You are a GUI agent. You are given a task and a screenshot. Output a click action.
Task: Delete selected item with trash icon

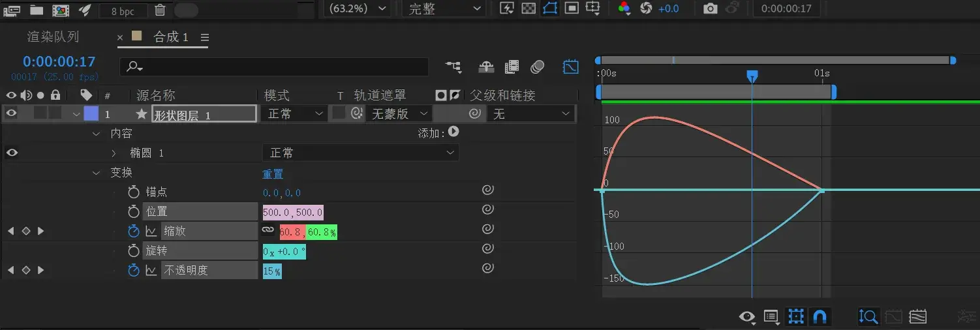[x=160, y=10]
